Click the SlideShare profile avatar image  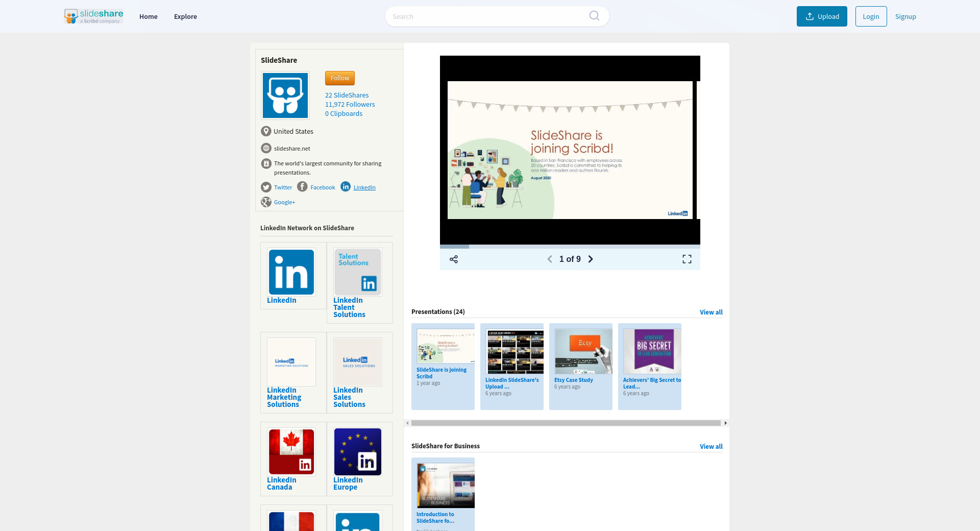(x=285, y=95)
